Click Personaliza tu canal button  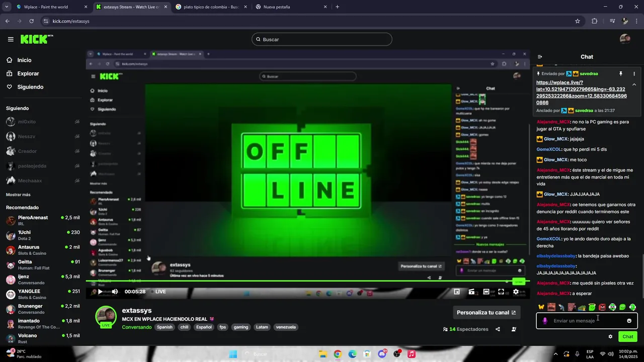click(486, 312)
